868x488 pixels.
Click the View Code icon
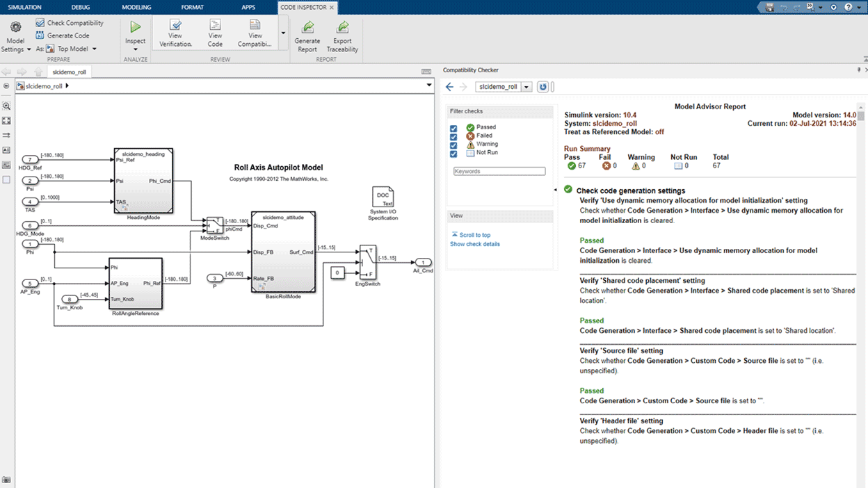[x=215, y=32]
